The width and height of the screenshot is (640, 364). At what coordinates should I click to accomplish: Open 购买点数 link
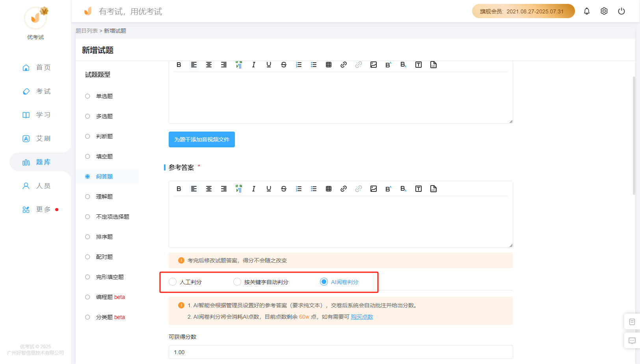pos(362,317)
